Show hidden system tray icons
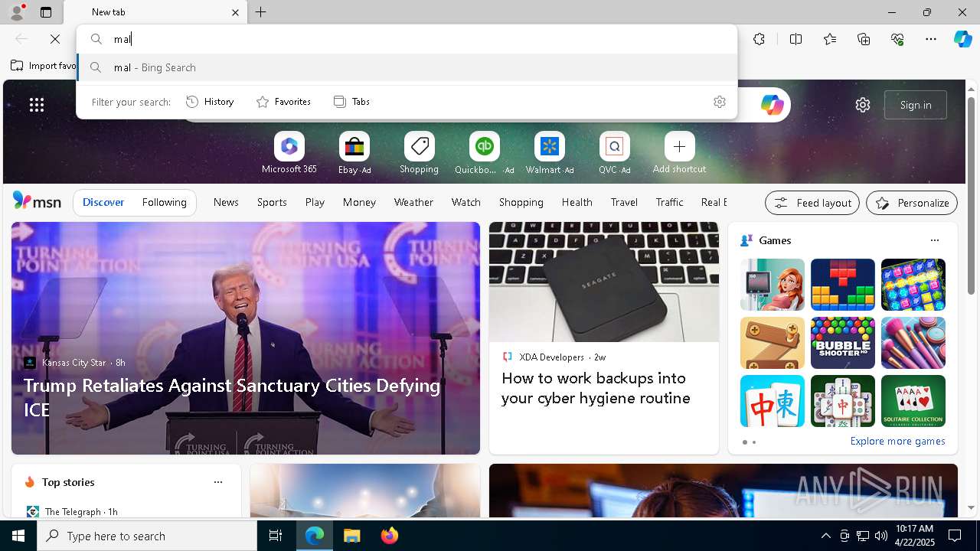The height and width of the screenshot is (551, 980). 825,536
